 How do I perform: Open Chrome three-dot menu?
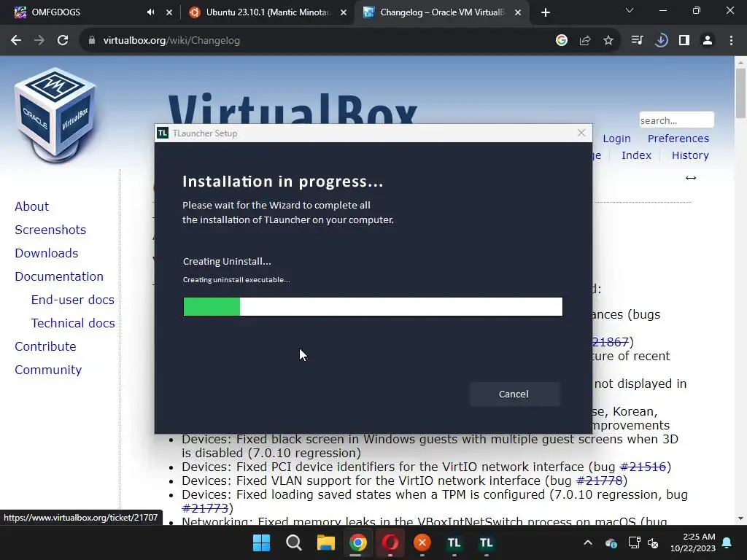731,41
